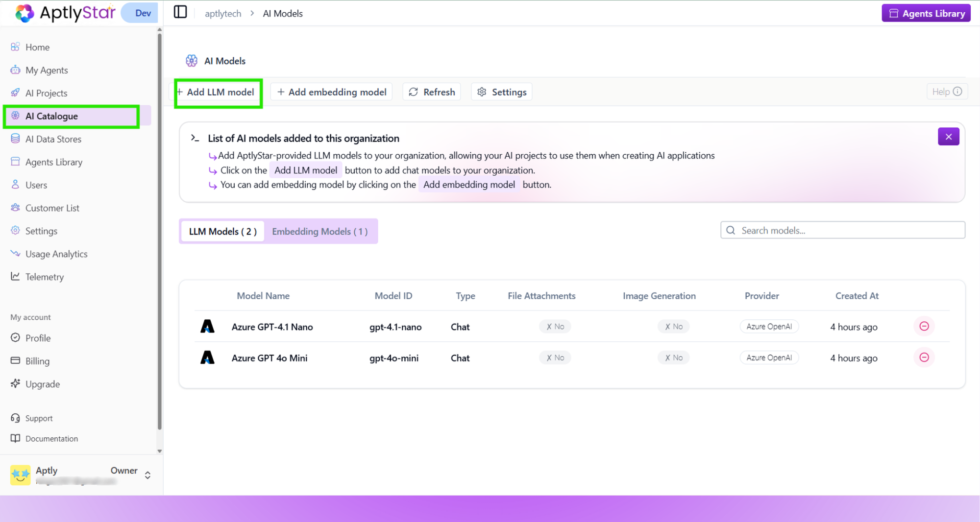Viewport: 980px width, 522px height.
Task: Click the gpt-4o-mini model ID
Action: (394, 358)
